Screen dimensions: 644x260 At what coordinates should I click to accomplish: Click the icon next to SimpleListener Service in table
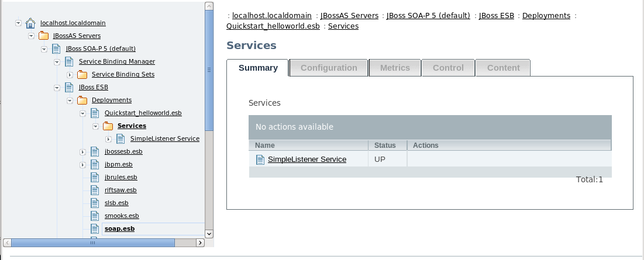click(260, 160)
